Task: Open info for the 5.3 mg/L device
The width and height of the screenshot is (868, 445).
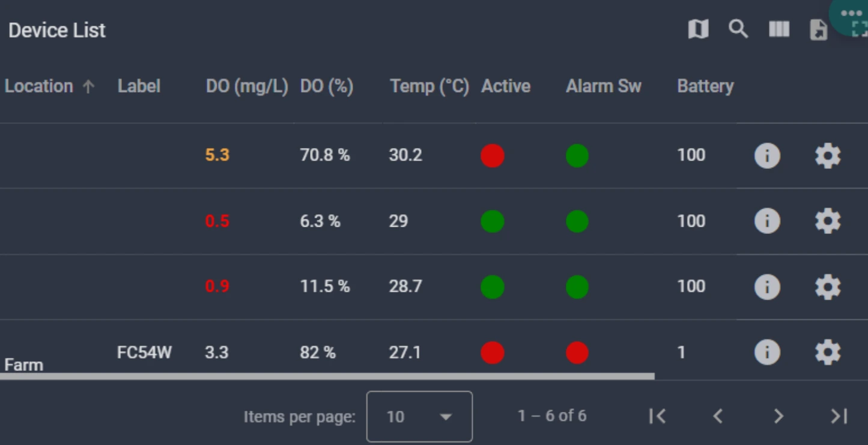Action: point(767,156)
